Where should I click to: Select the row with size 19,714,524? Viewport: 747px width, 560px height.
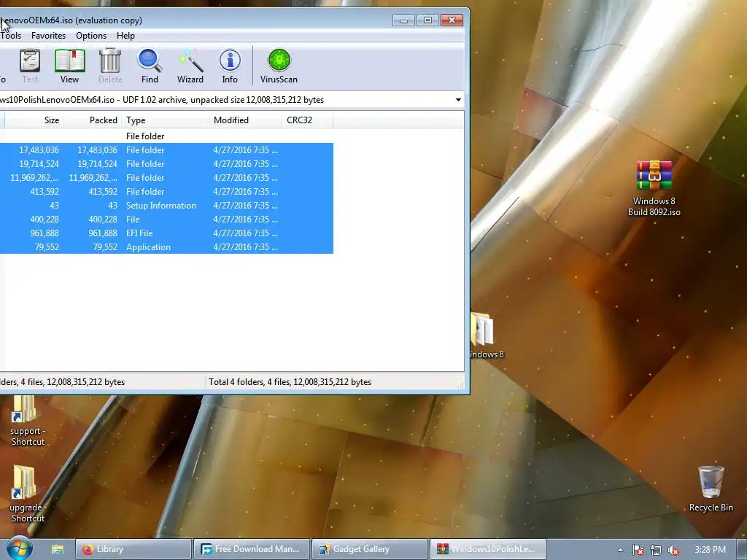pyautogui.click(x=166, y=164)
